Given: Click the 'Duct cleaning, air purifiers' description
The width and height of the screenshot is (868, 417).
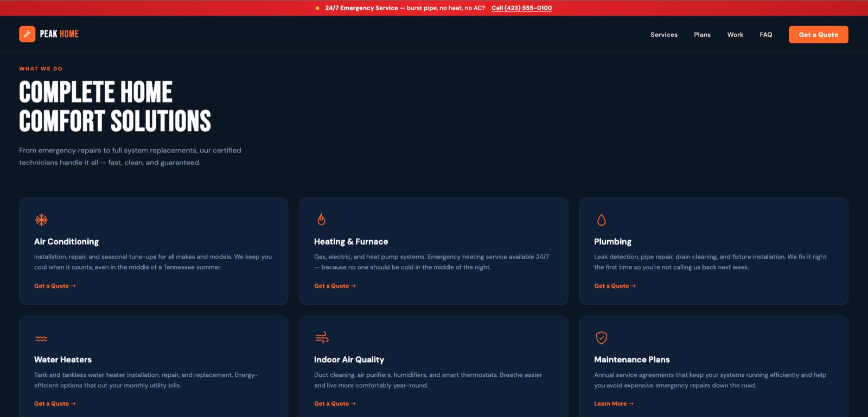Looking at the screenshot, I should (x=428, y=380).
